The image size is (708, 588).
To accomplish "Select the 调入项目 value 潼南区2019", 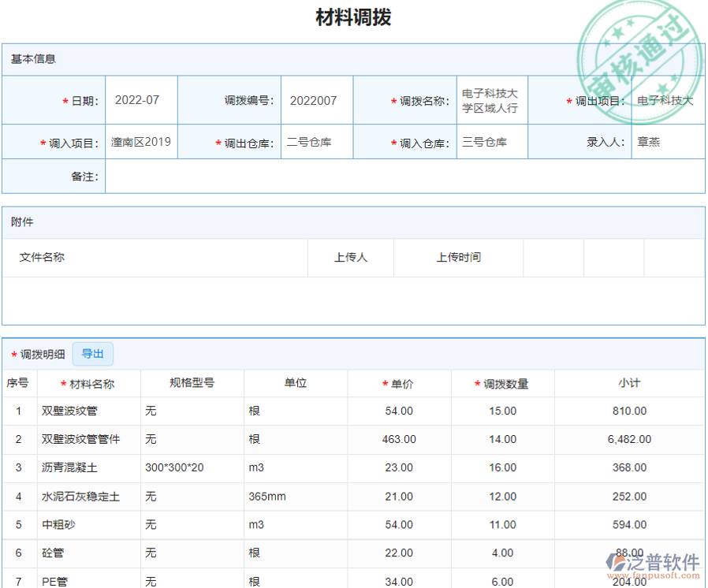I will [141, 141].
